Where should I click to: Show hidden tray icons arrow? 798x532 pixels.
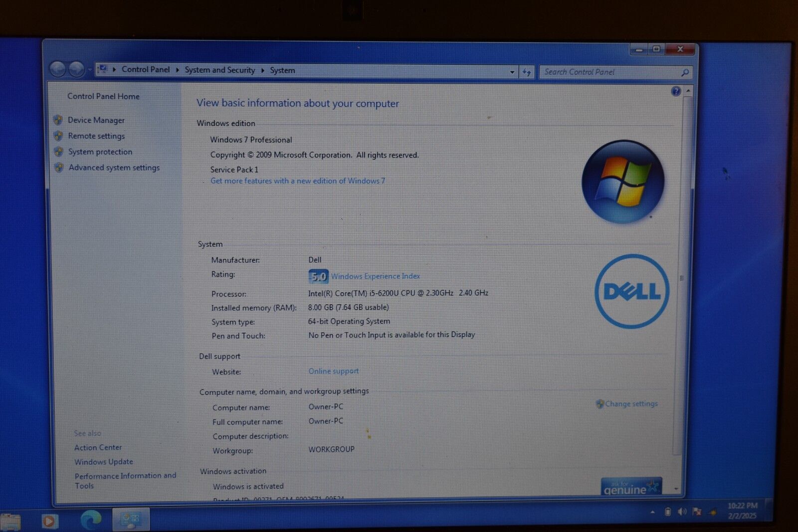[x=652, y=512]
